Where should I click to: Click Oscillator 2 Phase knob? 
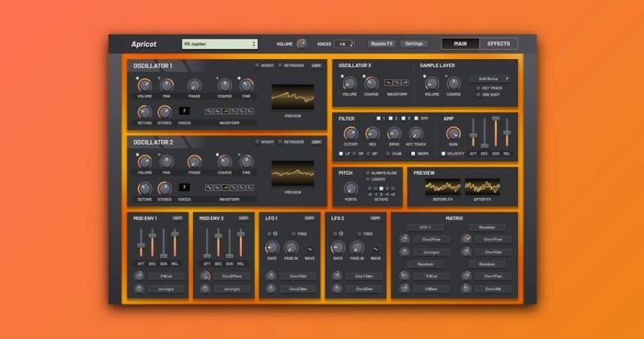(194, 162)
